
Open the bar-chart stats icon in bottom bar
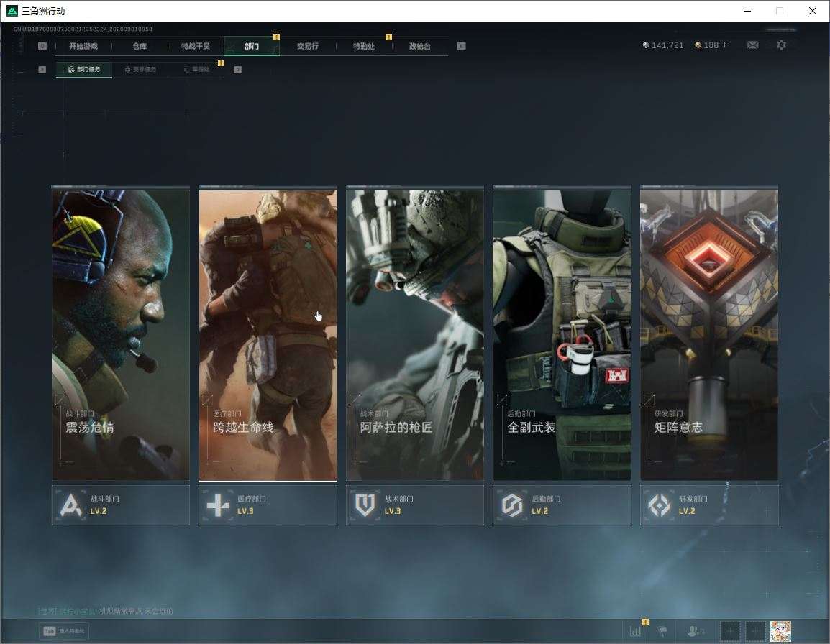[635, 631]
